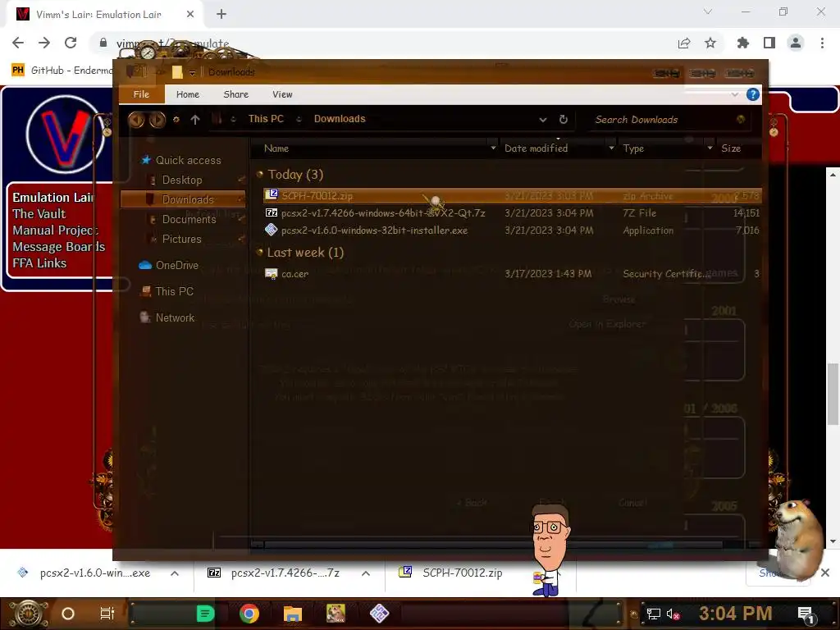Viewport: 840px width, 630px height.
Task: Go up one folder level in Explorer
Action: click(195, 120)
